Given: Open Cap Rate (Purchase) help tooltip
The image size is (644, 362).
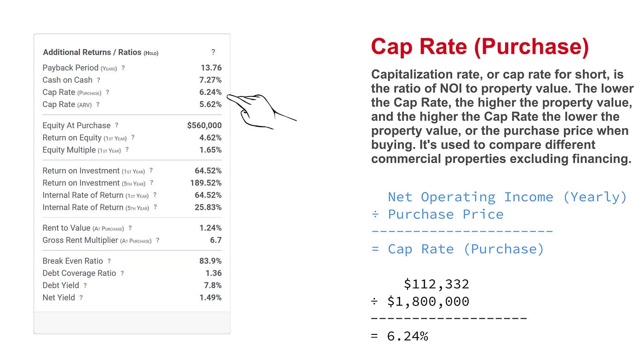Looking at the screenshot, I should click(108, 92).
